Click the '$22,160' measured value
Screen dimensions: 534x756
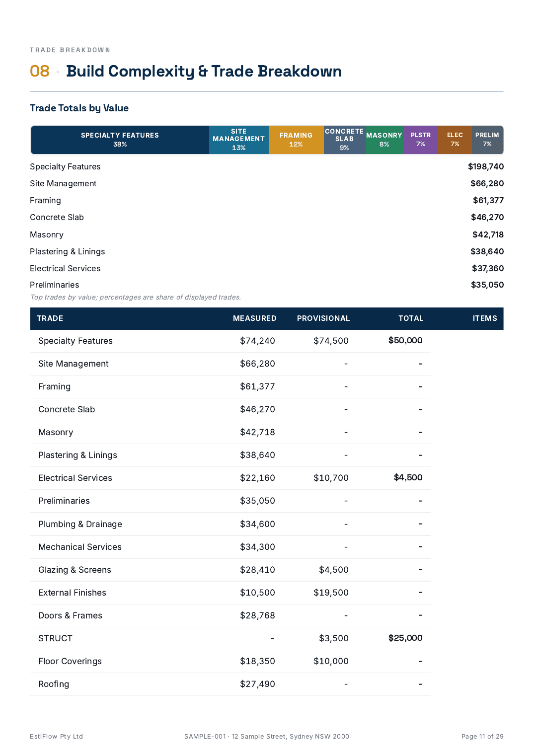coord(257,478)
